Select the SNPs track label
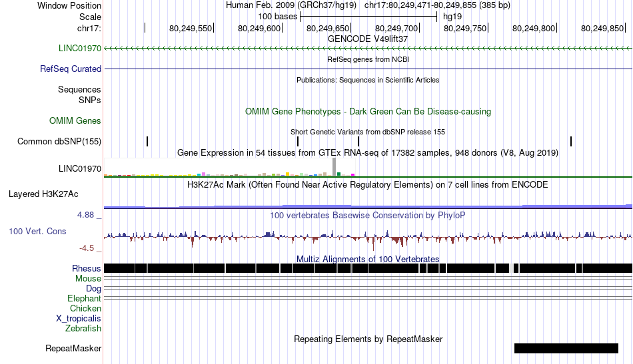 click(x=90, y=100)
